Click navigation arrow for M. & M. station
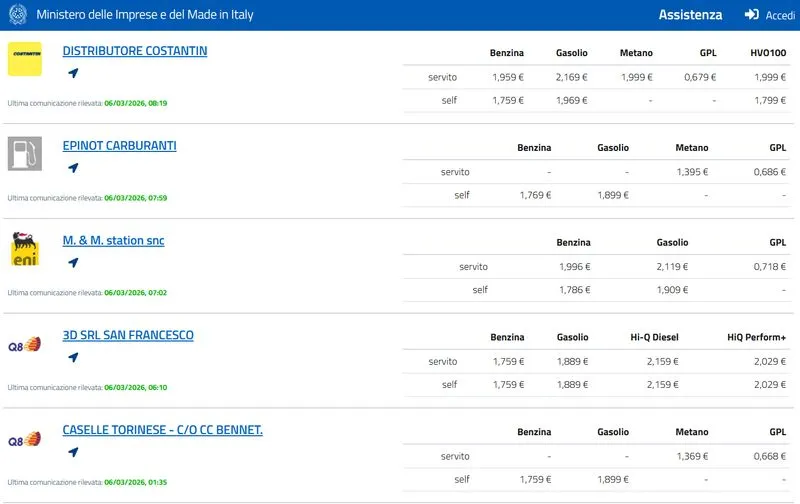 click(x=73, y=263)
